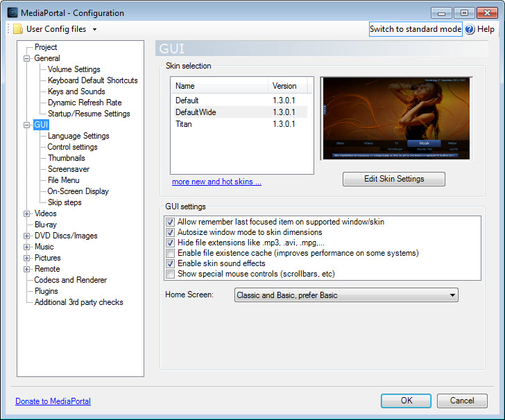Click the Help label in toolbar
This screenshot has width=505, height=420.
[x=486, y=29]
